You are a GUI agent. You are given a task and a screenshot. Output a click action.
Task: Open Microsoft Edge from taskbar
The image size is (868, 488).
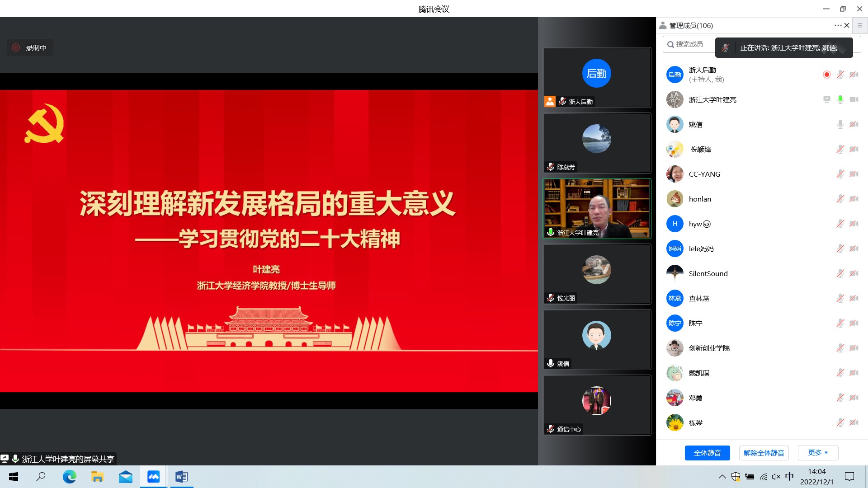coord(69,476)
